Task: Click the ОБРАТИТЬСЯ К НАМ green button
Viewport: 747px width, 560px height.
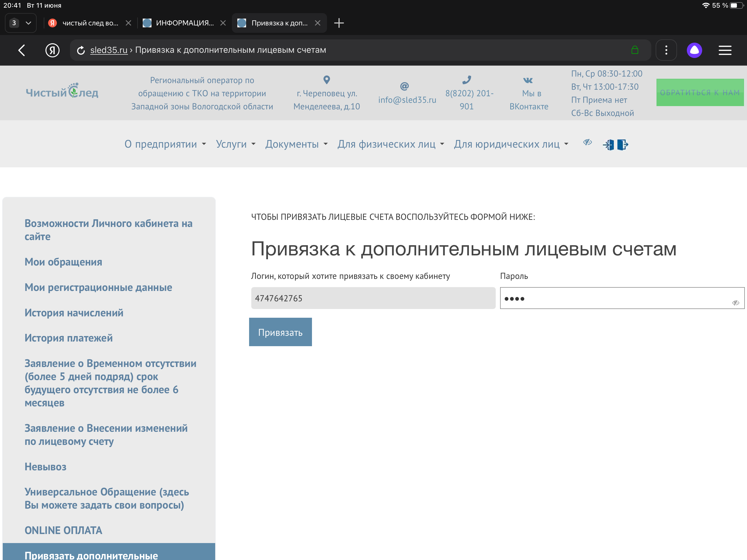Action: [x=700, y=92]
